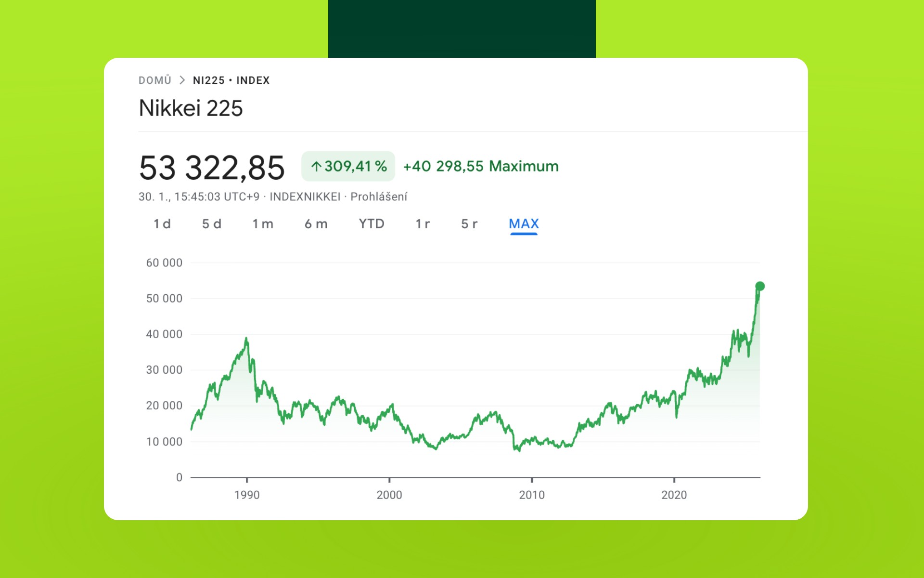
Task: Switch chart to the 1 d range
Action: (162, 224)
